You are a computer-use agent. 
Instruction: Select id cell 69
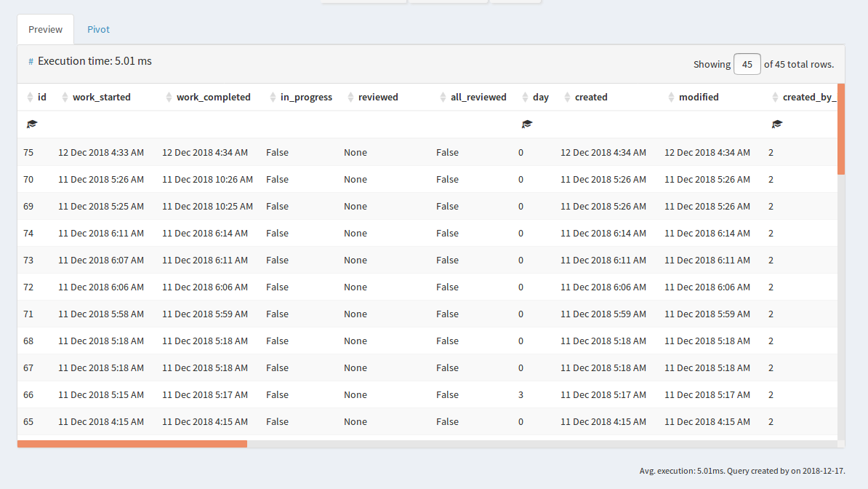tap(28, 206)
